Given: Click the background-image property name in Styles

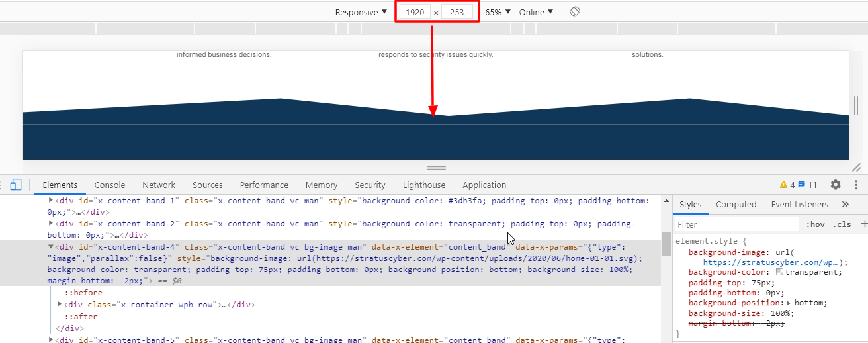Looking at the screenshot, I should 726,252.
